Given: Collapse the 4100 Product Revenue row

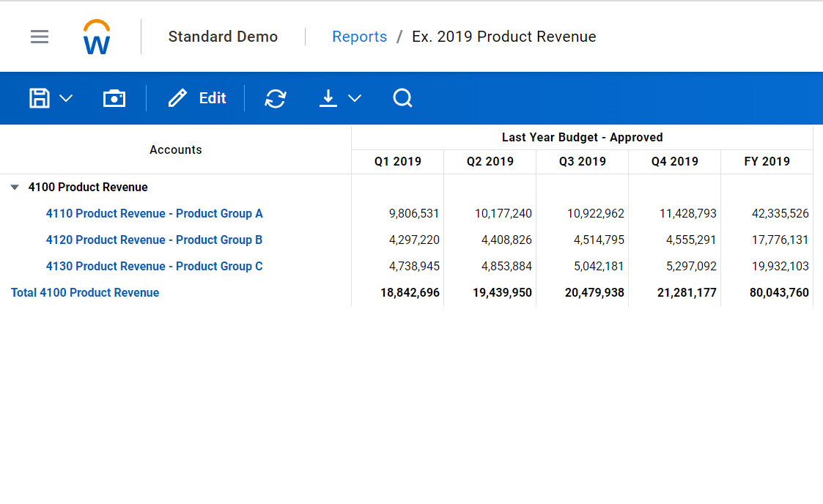Looking at the screenshot, I should click(x=15, y=188).
